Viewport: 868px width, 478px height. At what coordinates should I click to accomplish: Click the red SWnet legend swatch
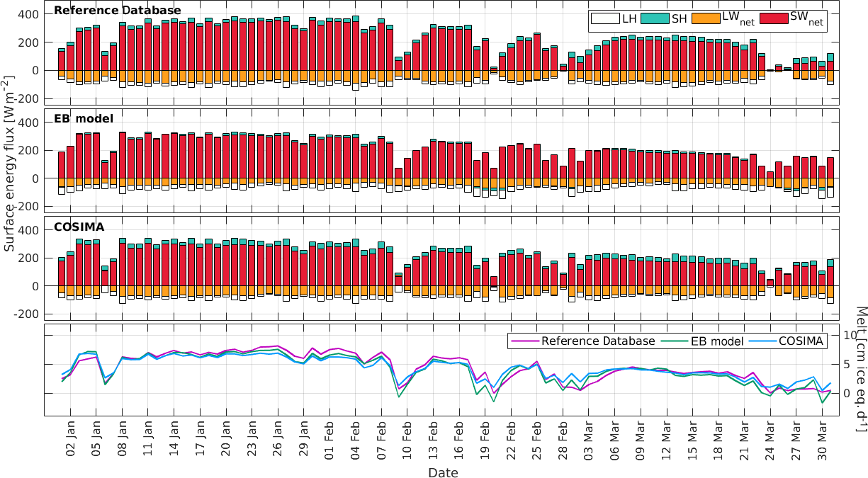[x=774, y=20]
